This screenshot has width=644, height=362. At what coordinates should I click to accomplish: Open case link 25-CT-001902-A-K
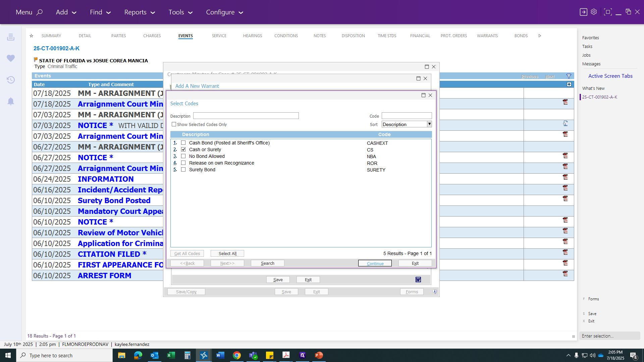[x=56, y=48]
